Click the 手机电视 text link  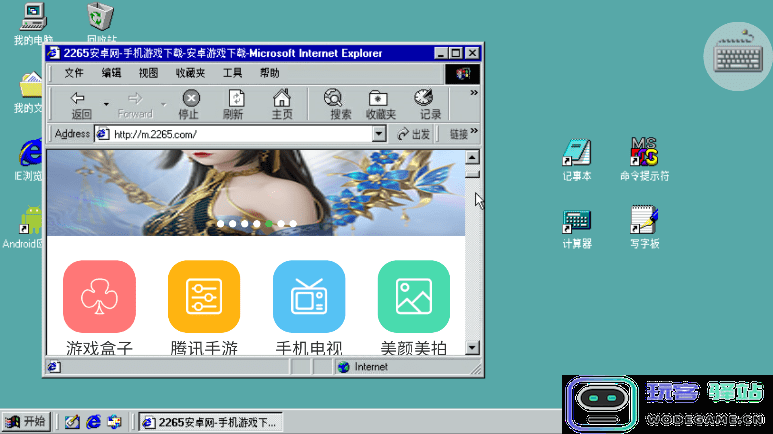[x=309, y=348]
